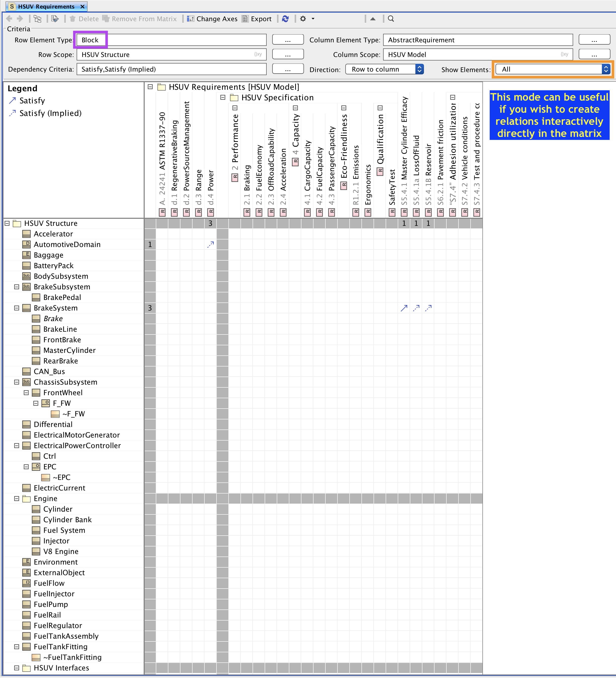Collapse the HSUV Structure tree node
The image size is (616, 678).
[x=7, y=223]
